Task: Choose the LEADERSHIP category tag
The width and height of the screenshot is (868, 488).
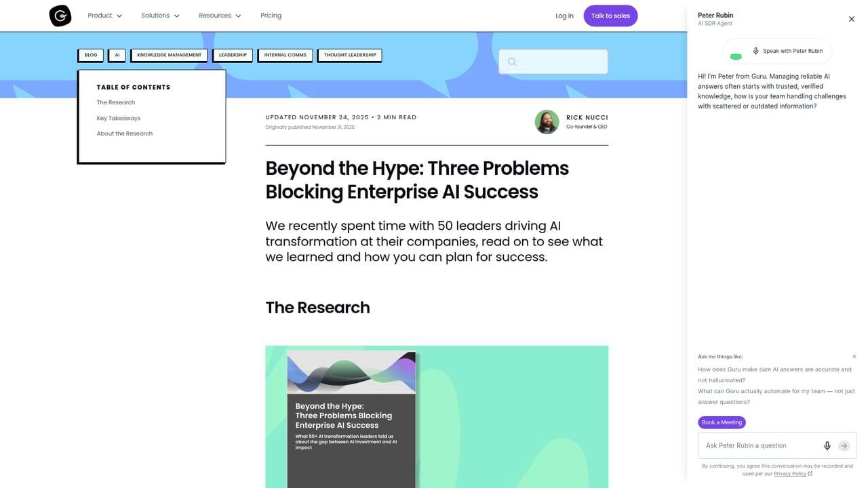Action: click(233, 55)
